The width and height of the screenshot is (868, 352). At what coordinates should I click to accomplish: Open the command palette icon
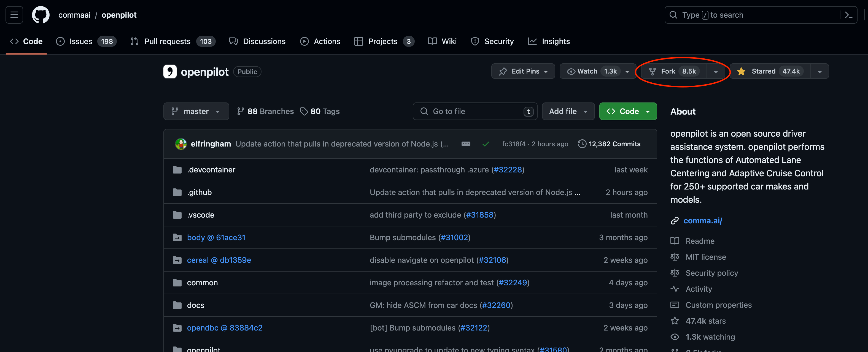tap(848, 15)
